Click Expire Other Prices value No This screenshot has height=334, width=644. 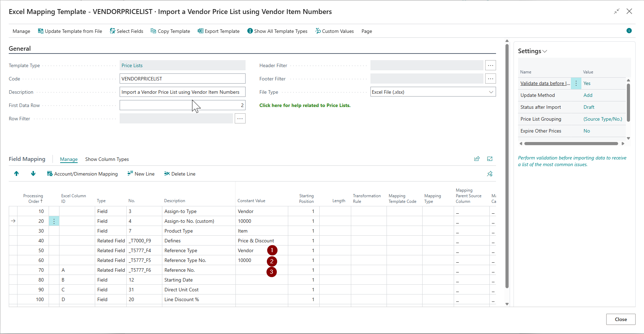click(587, 131)
